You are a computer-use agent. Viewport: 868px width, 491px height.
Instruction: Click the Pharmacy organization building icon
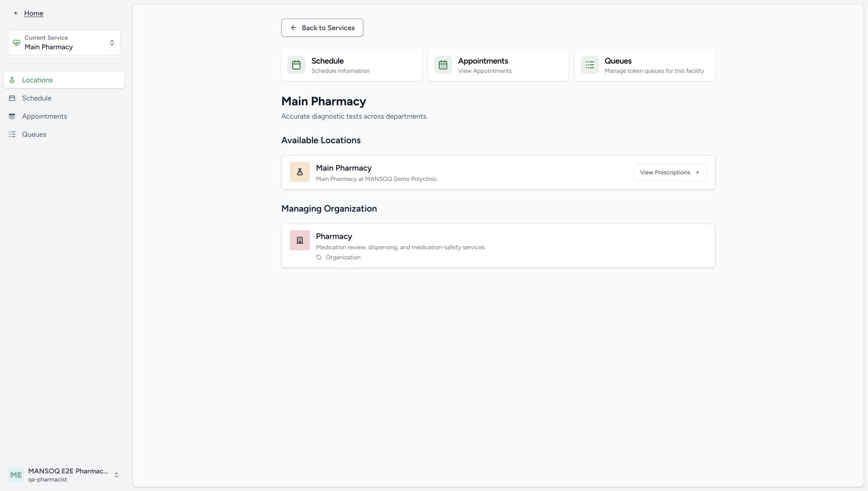pyautogui.click(x=300, y=240)
